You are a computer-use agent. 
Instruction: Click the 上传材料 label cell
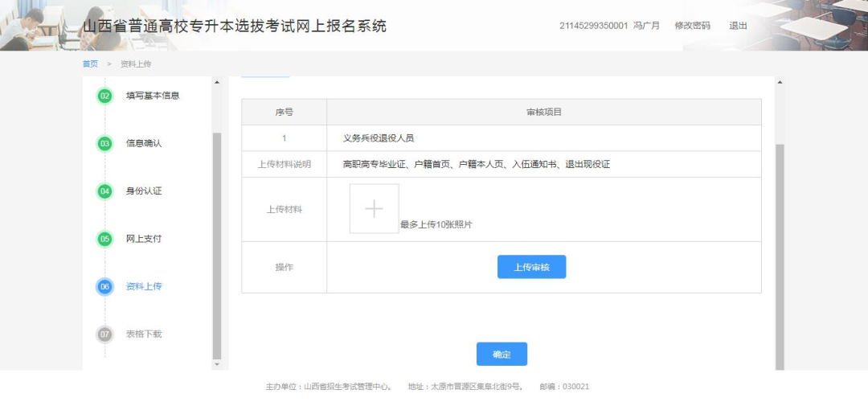284,210
